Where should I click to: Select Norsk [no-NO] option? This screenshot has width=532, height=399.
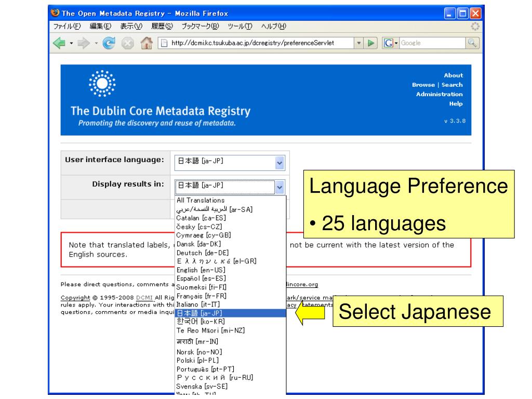coord(230,352)
